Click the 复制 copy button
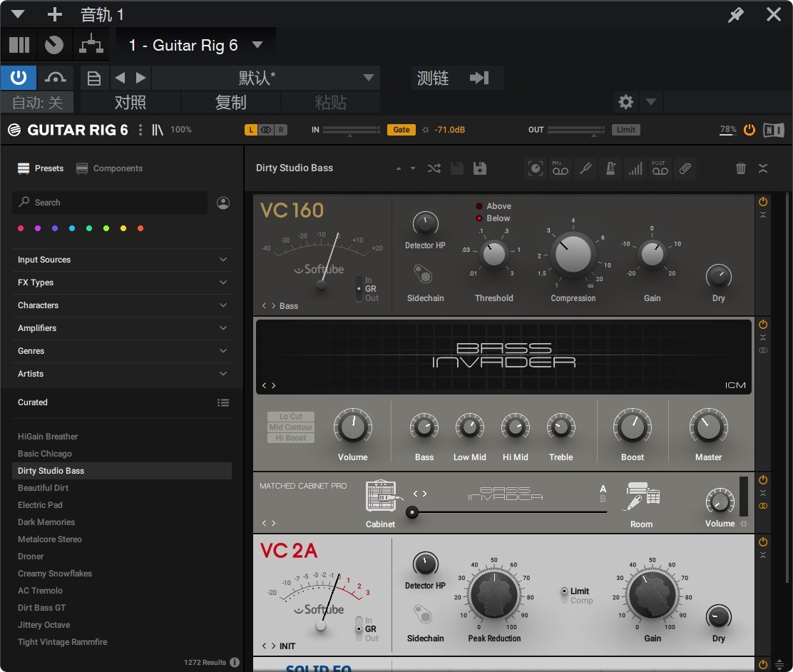793x672 pixels. (230, 102)
